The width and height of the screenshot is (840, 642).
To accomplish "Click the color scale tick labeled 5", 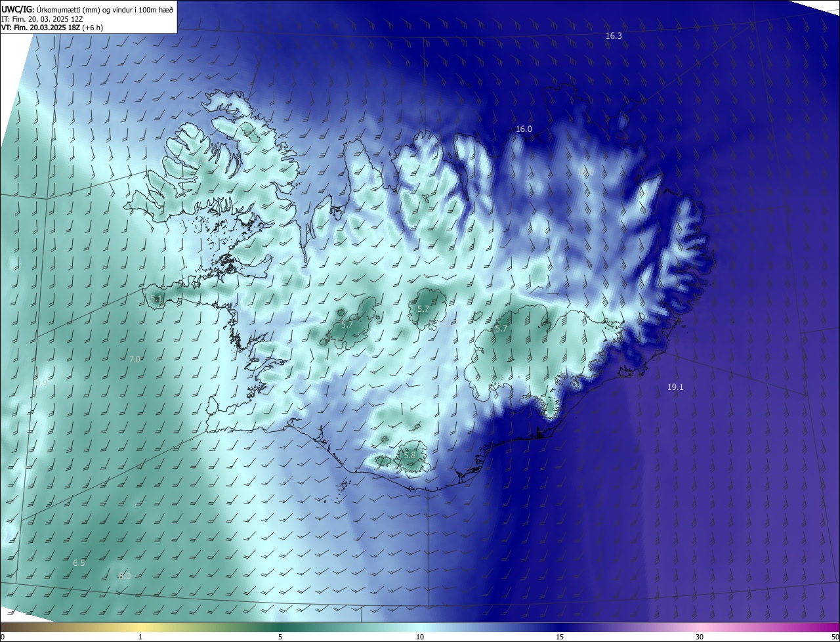I will pyautogui.click(x=280, y=637).
